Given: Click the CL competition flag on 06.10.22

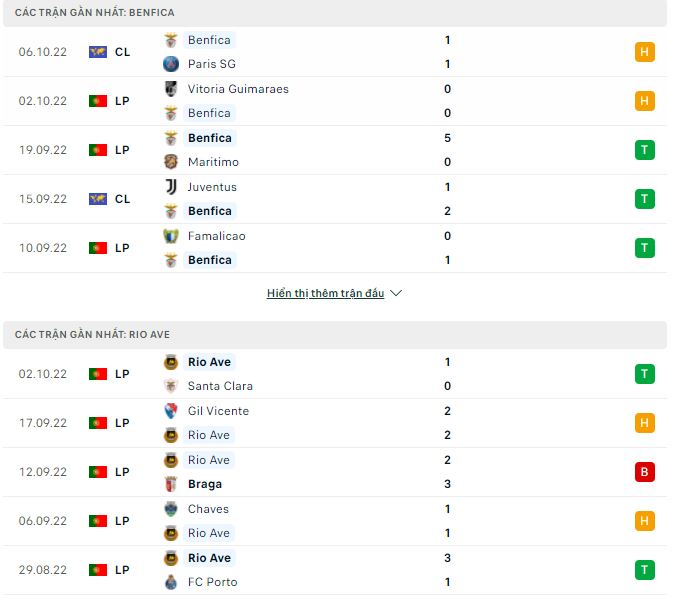Looking at the screenshot, I should pos(98,52).
